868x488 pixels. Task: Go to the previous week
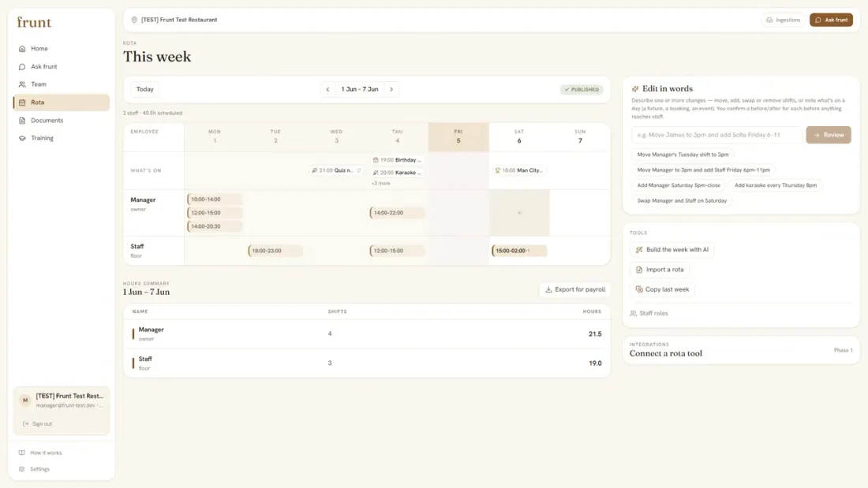click(327, 89)
